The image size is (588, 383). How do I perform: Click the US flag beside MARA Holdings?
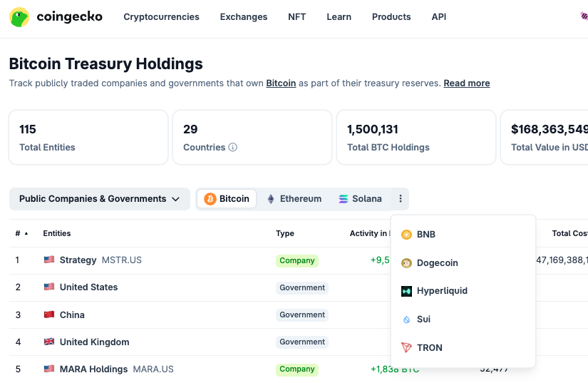pyautogui.click(x=49, y=369)
